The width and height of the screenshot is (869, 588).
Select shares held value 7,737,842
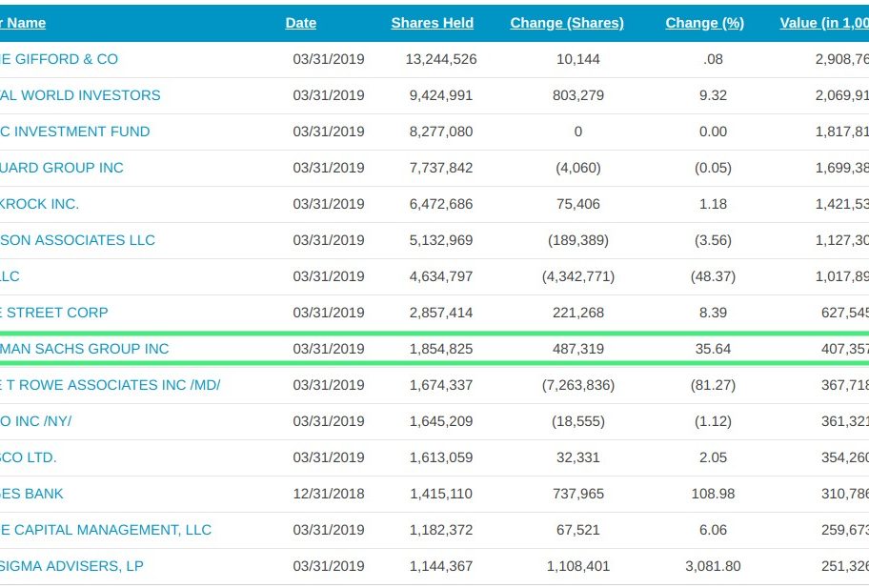[x=441, y=168]
